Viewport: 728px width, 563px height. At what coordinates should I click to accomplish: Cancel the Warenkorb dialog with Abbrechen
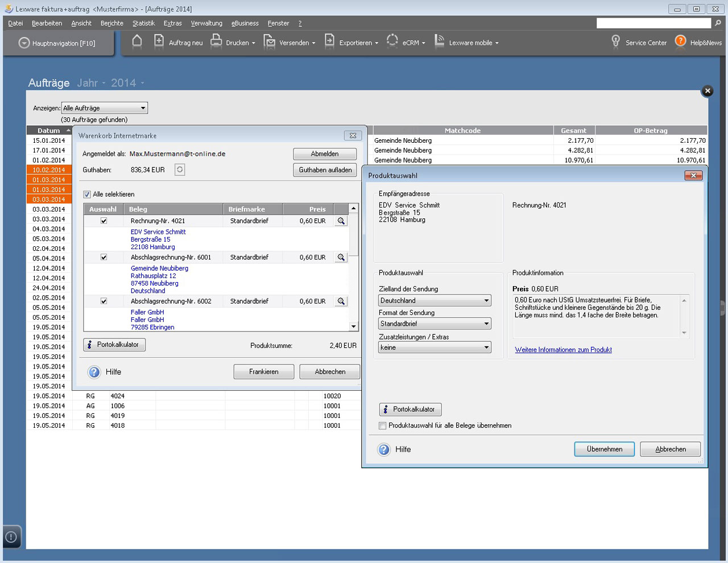(330, 372)
